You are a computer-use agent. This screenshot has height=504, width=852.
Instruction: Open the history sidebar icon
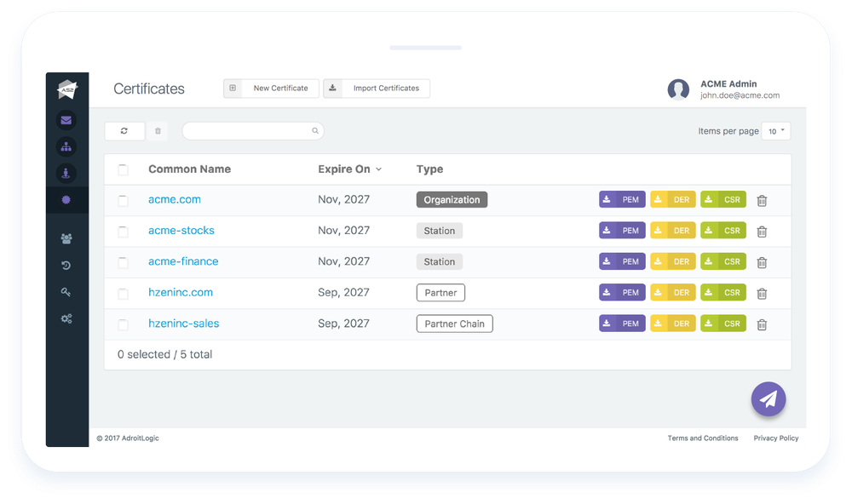pos(66,265)
